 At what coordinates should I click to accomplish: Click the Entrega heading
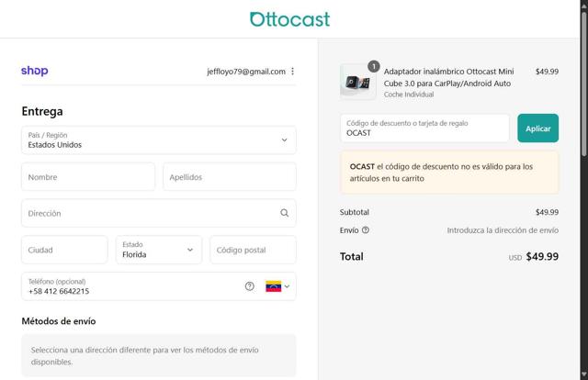(42, 111)
